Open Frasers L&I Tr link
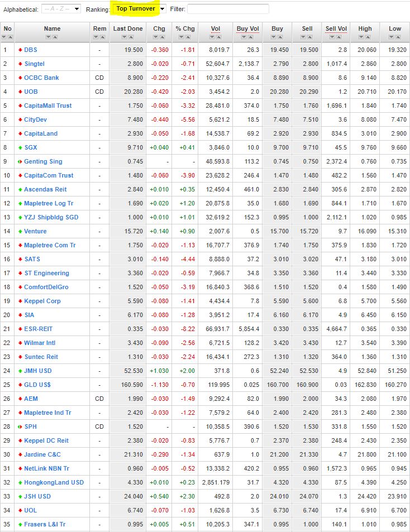 pyautogui.click(x=45, y=524)
